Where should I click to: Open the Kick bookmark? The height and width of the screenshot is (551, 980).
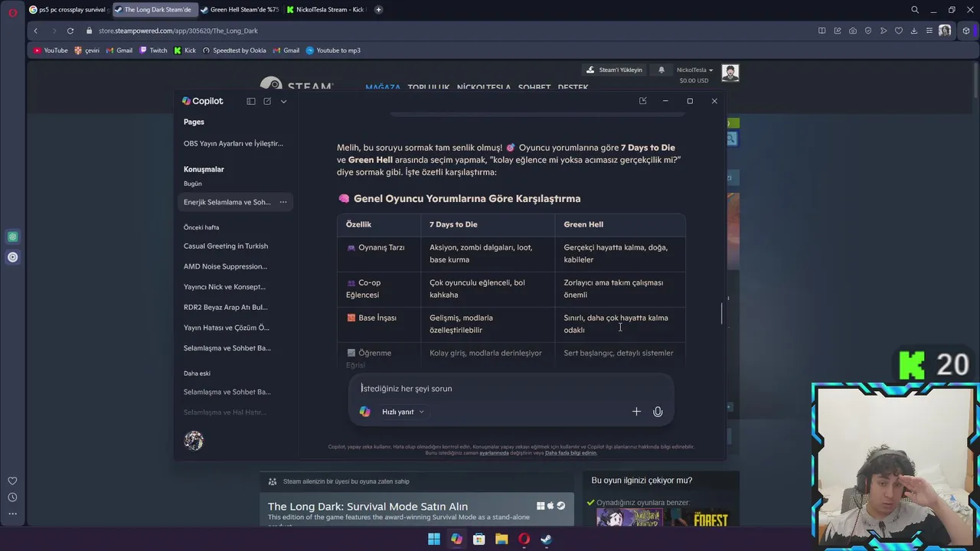[x=185, y=51]
